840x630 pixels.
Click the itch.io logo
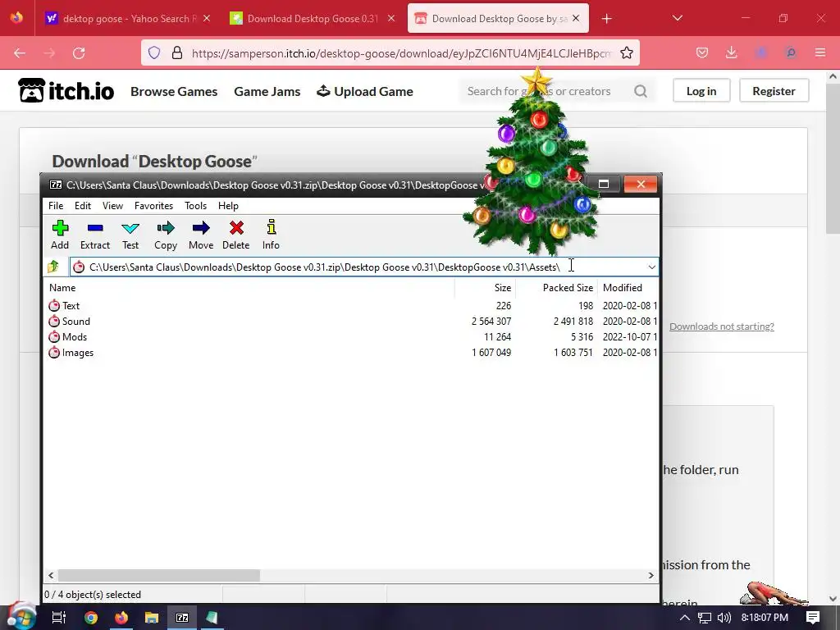[66, 90]
